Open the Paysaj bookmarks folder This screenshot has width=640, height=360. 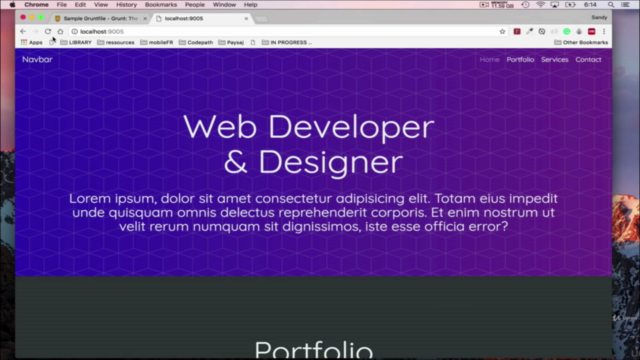pyautogui.click(x=231, y=42)
